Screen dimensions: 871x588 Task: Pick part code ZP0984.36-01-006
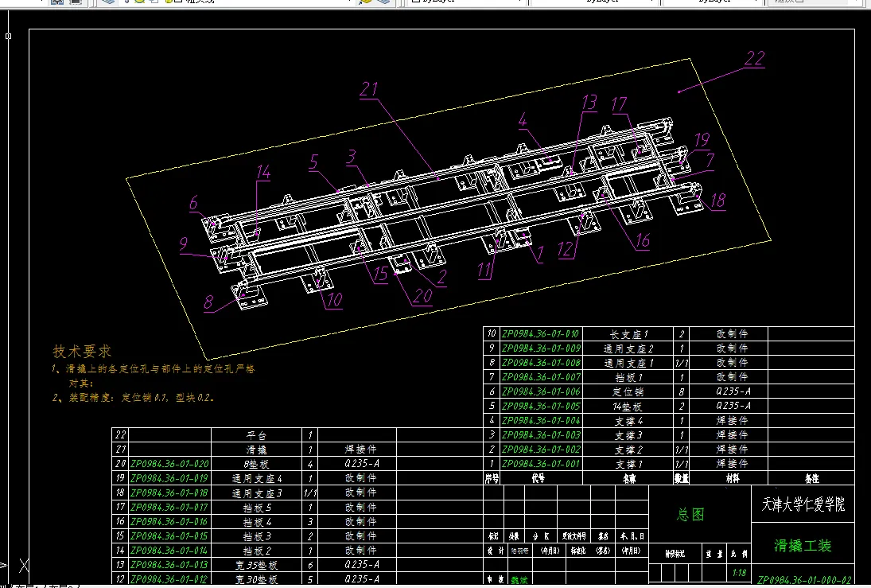click(541, 391)
